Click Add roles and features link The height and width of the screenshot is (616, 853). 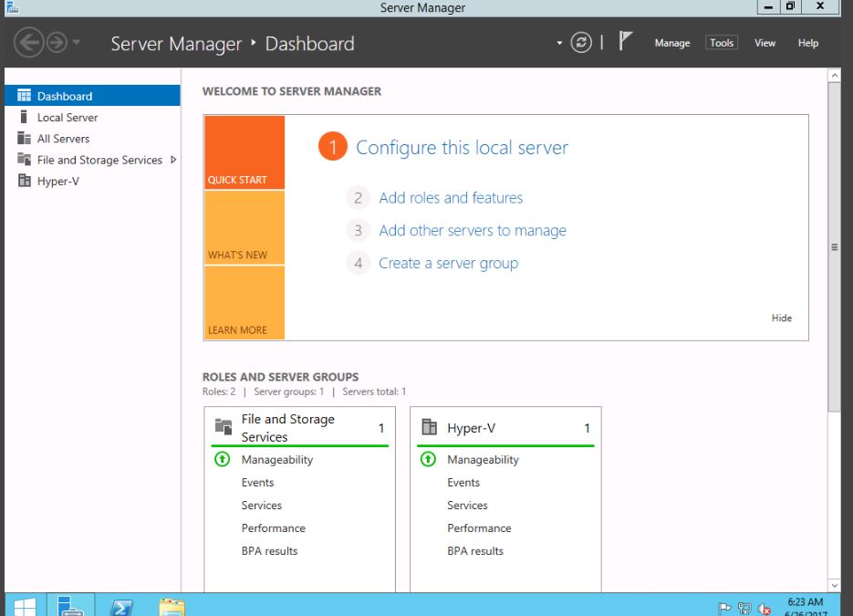point(451,197)
